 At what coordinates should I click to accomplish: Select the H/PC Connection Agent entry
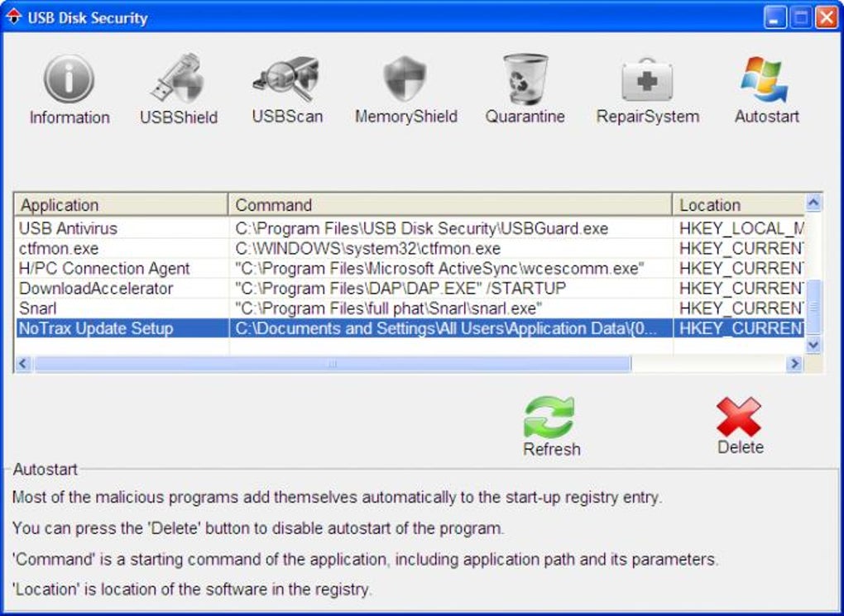pos(104,269)
